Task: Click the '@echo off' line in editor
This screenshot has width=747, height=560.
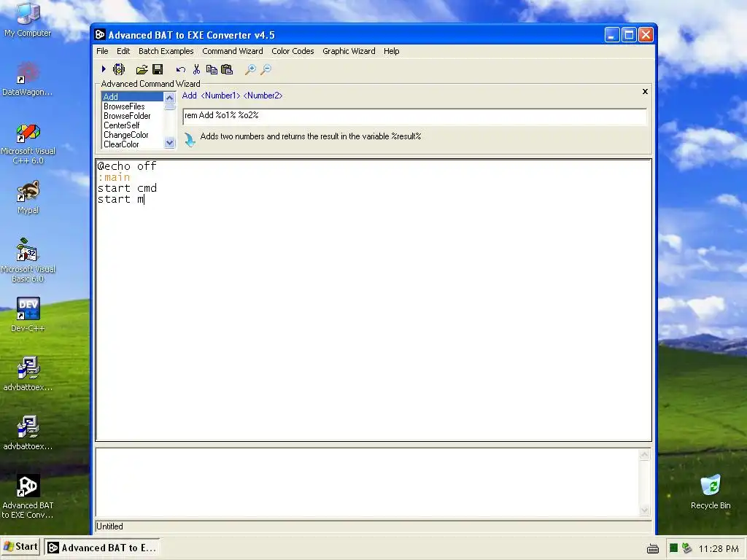Action: [x=127, y=166]
